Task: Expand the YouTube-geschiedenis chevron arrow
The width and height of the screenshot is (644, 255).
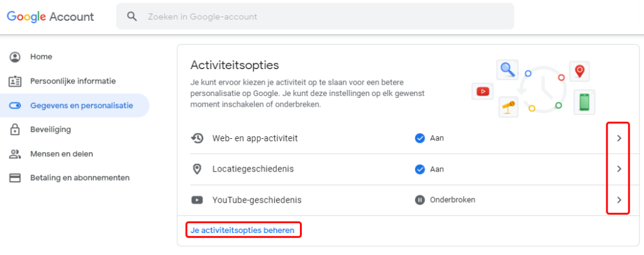Action: [x=619, y=200]
